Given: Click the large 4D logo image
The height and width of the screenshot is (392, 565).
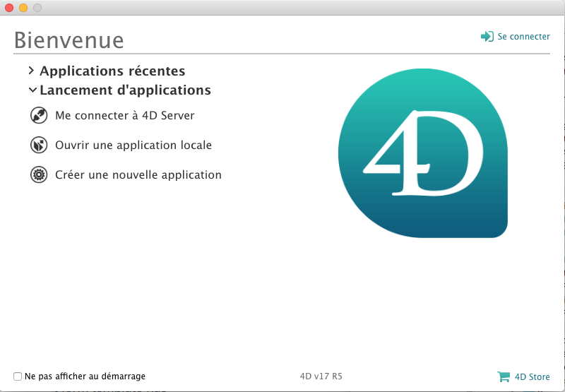Looking at the screenshot, I should [422, 154].
